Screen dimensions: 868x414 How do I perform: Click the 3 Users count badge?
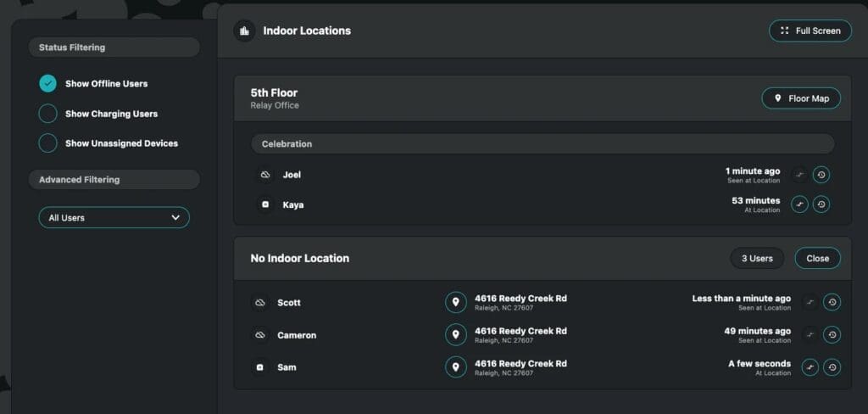pos(757,258)
